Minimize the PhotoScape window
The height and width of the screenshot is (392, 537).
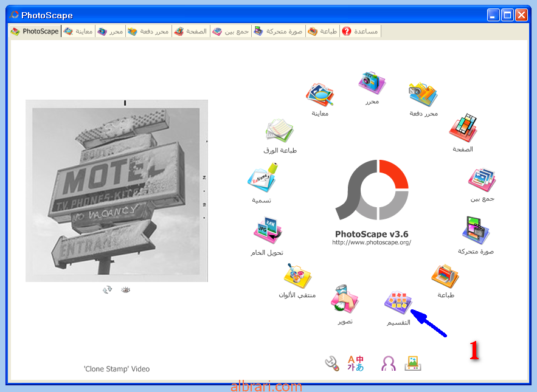(x=493, y=15)
